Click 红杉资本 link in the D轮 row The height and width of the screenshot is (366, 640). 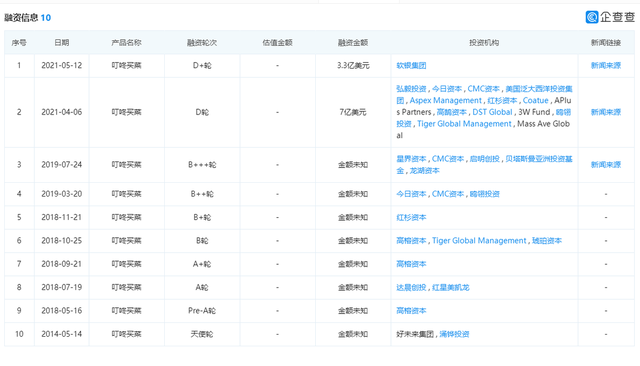502,100
